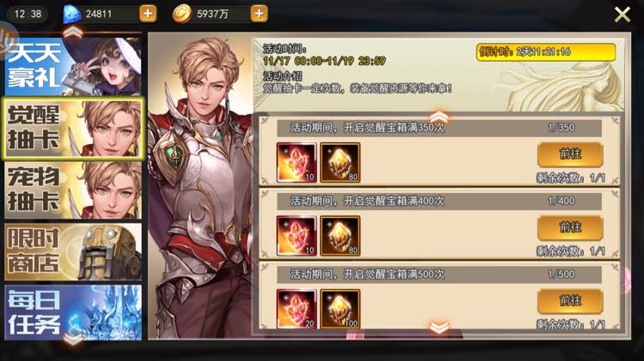Close the event panel with X
This screenshot has height=361, width=644.
pos(623,15)
